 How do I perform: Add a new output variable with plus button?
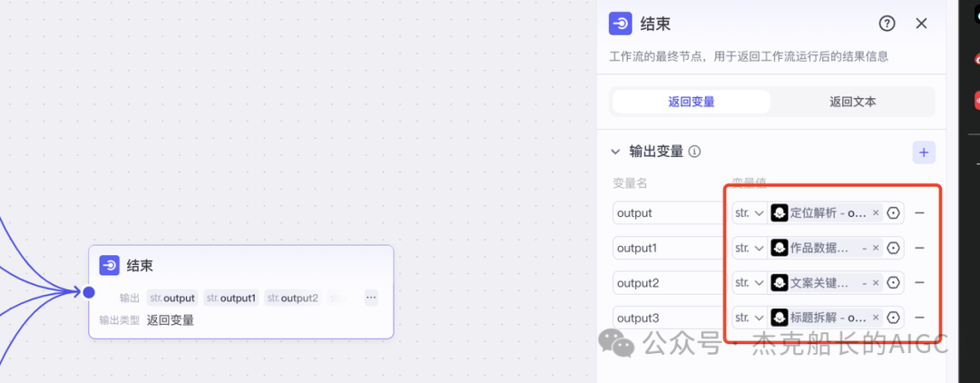[x=924, y=152]
